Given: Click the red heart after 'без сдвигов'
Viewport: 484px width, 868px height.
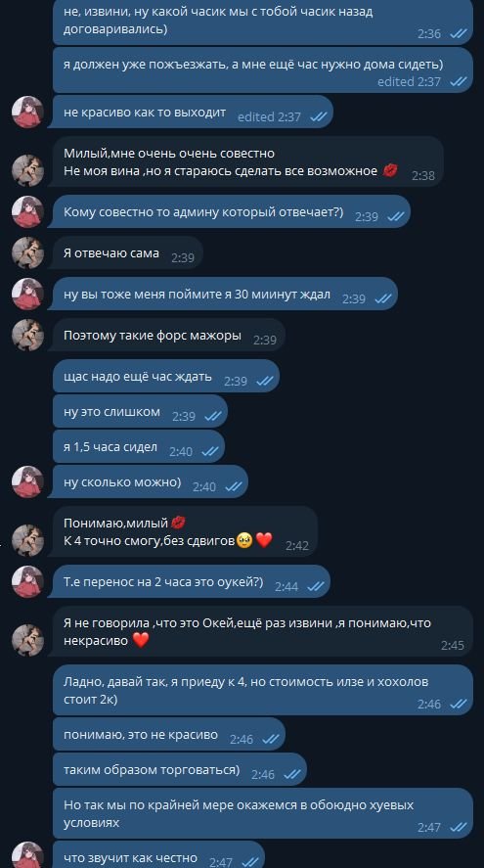Looking at the screenshot, I should (x=264, y=540).
